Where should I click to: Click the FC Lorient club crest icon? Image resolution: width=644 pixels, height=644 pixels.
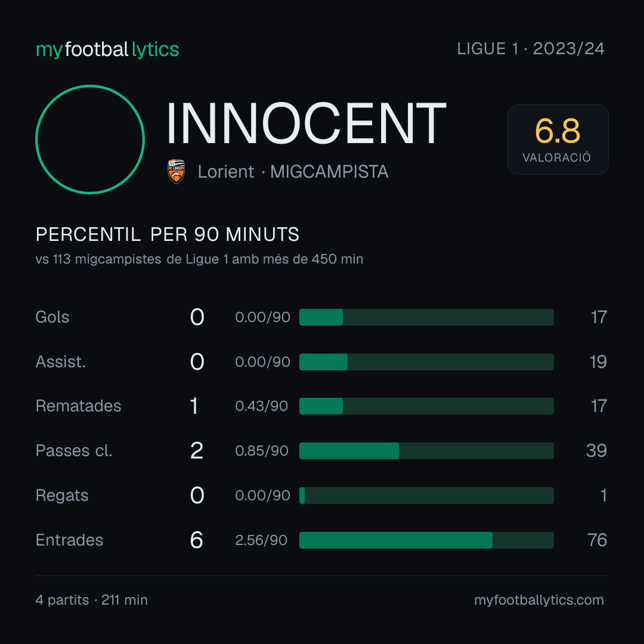(x=176, y=171)
